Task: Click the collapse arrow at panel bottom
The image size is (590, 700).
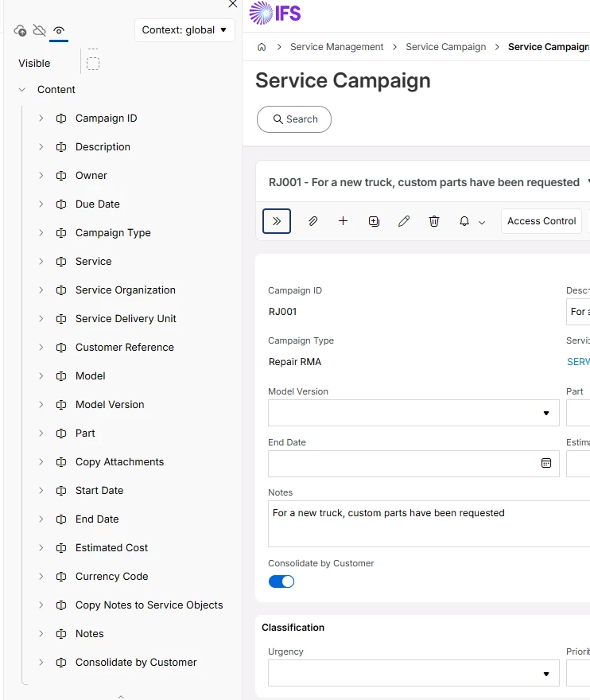Action: (121, 696)
